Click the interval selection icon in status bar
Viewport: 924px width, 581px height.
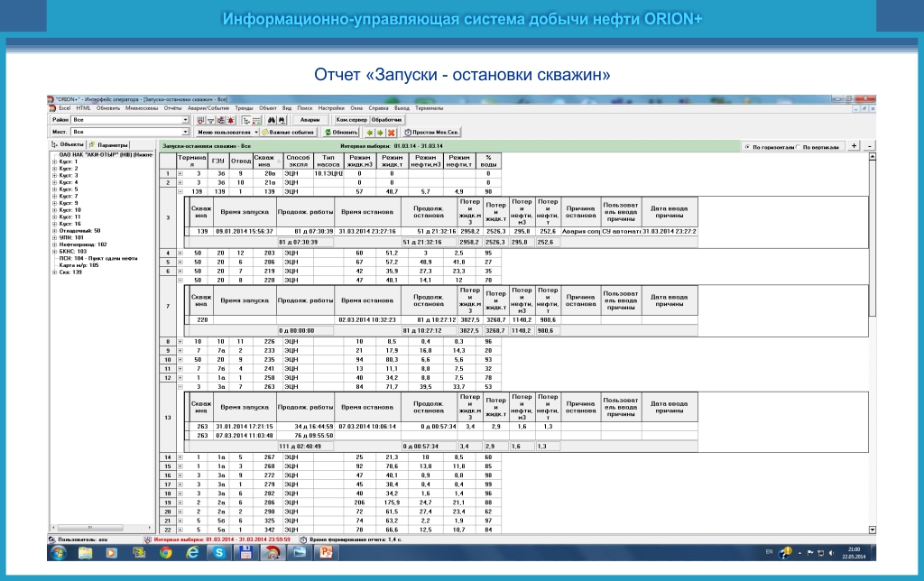pos(147,539)
